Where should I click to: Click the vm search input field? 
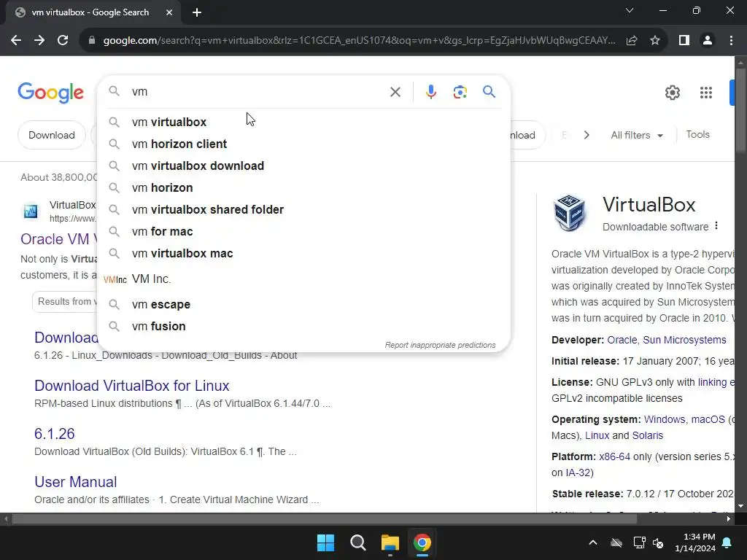pyautogui.click(x=258, y=91)
